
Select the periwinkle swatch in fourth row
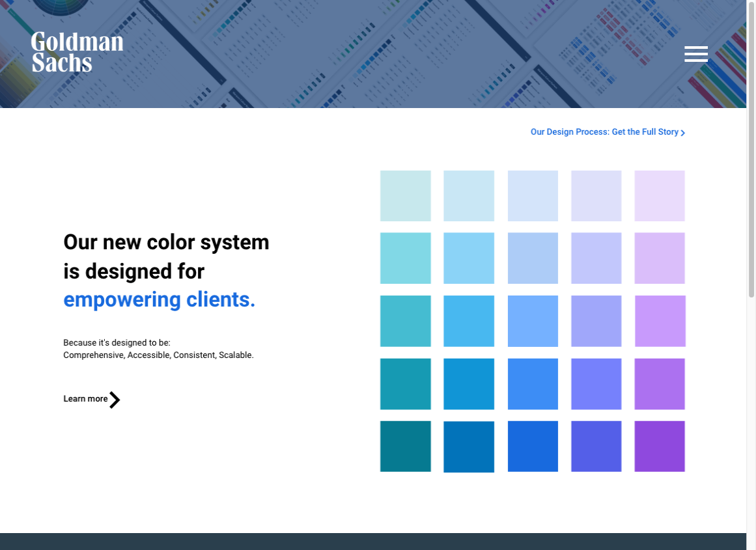click(596, 384)
